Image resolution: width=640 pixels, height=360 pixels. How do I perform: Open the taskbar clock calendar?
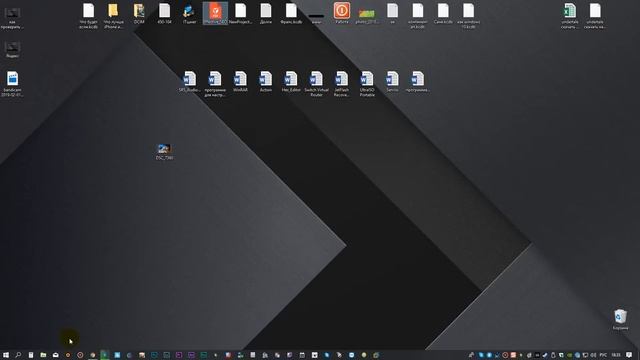616,355
